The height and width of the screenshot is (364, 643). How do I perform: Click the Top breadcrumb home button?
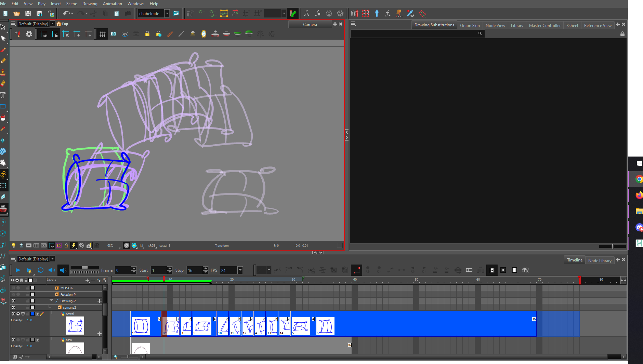click(62, 24)
